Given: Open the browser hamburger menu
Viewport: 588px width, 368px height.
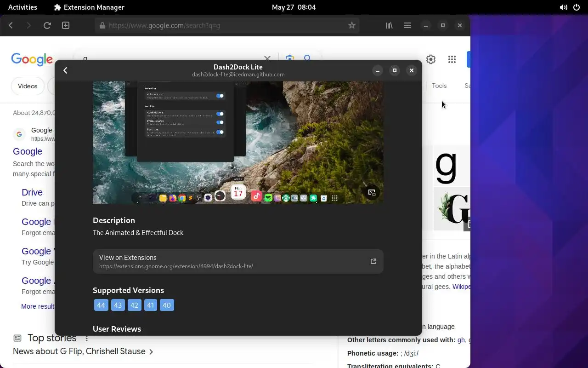Looking at the screenshot, I should [407, 25].
